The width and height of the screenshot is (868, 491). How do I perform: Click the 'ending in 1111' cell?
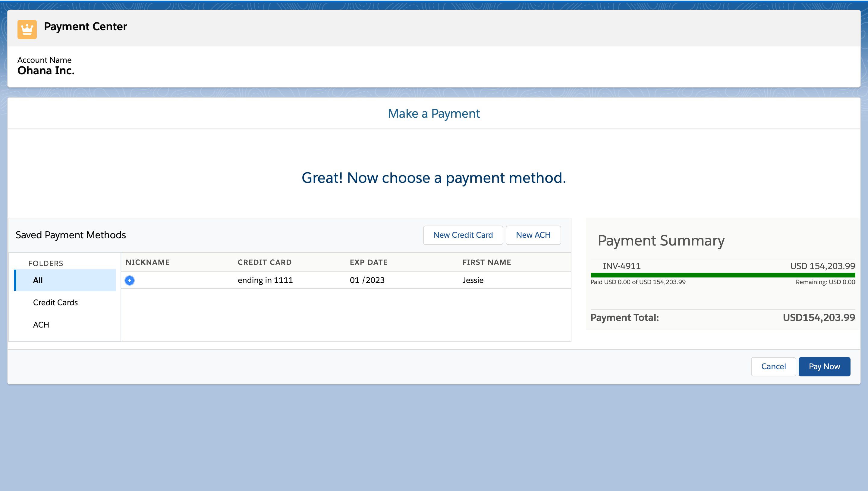click(x=265, y=280)
